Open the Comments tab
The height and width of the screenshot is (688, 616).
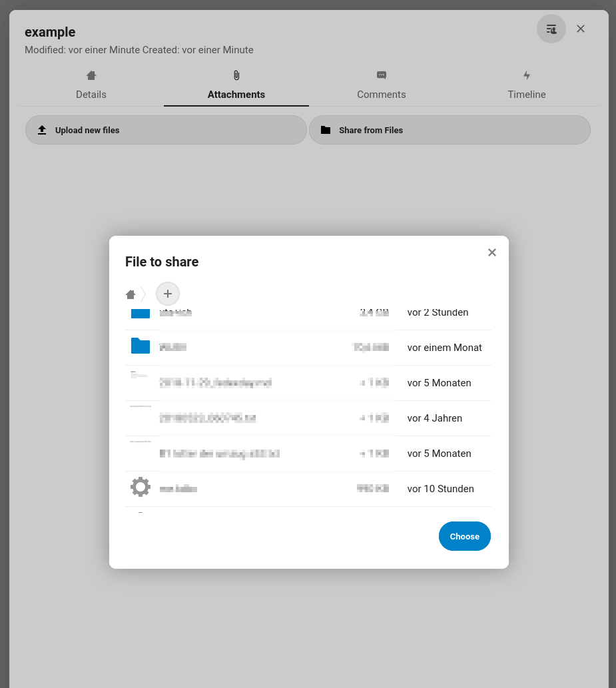tap(382, 85)
